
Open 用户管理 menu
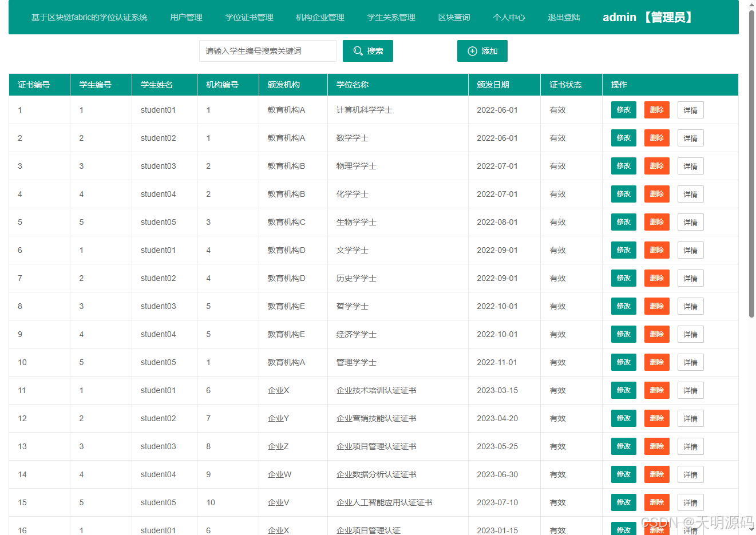(186, 17)
